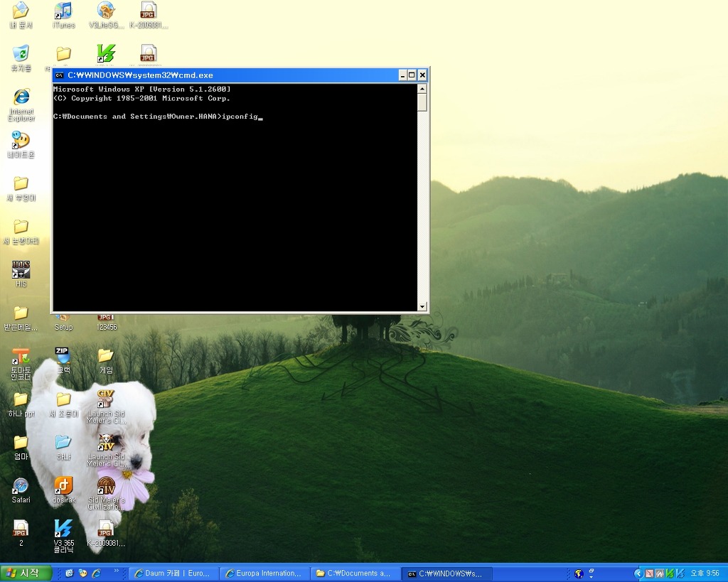This screenshot has height=582, width=728.
Task: Switch to Daum 카페 taskbar window
Action: click(173, 573)
